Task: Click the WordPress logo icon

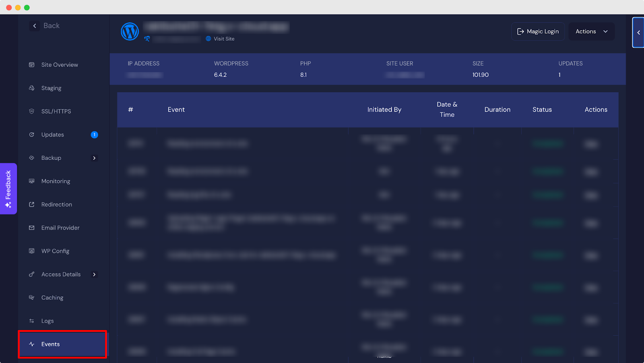Action: pos(130,31)
